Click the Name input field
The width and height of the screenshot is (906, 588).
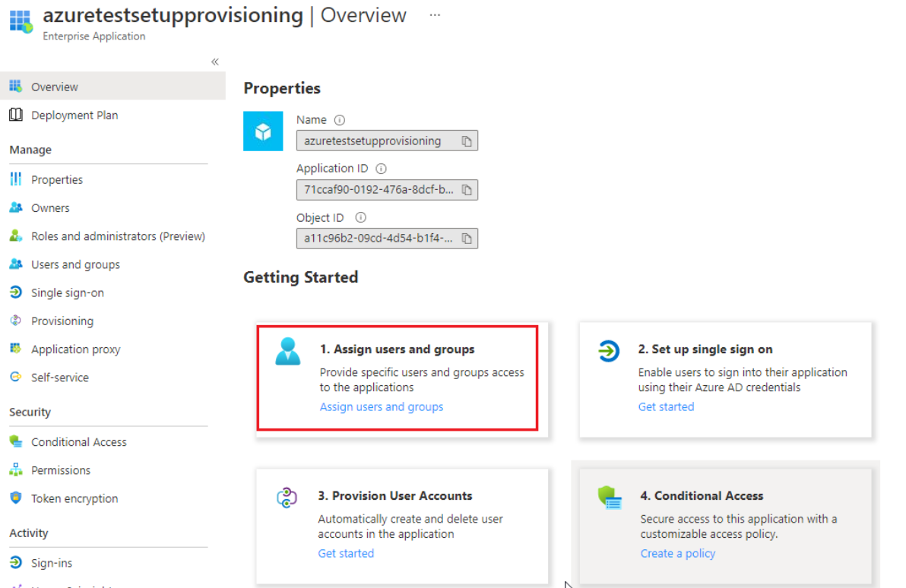point(387,141)
